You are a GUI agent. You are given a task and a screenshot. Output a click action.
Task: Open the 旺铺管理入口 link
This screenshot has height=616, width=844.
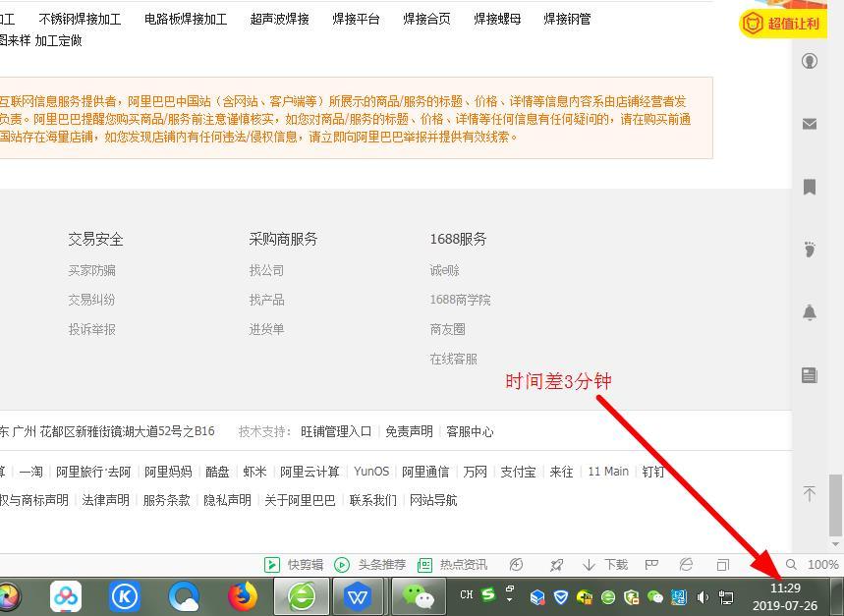[336, 431]
